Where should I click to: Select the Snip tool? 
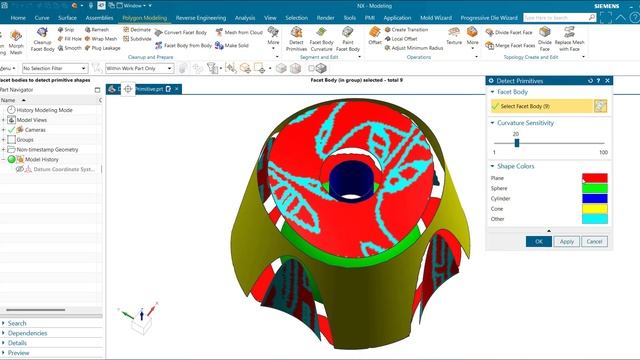click(66, 30)
